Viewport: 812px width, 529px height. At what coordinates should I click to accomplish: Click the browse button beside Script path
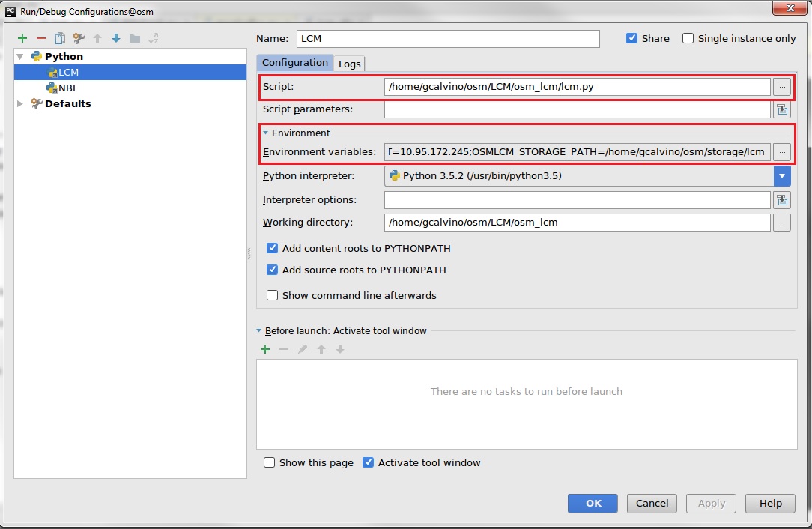tap(782, 87)
